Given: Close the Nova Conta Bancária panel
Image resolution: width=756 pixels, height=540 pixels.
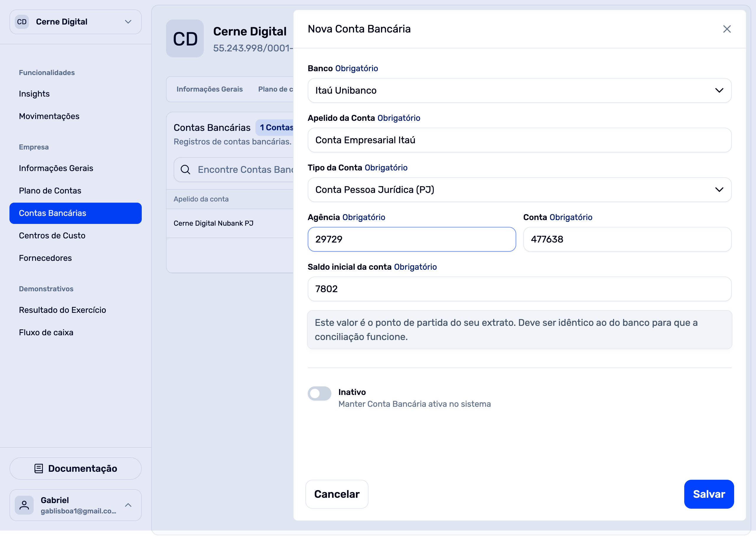Looking at the screenshot, I should pyautogui.click(x=726, y=29).
